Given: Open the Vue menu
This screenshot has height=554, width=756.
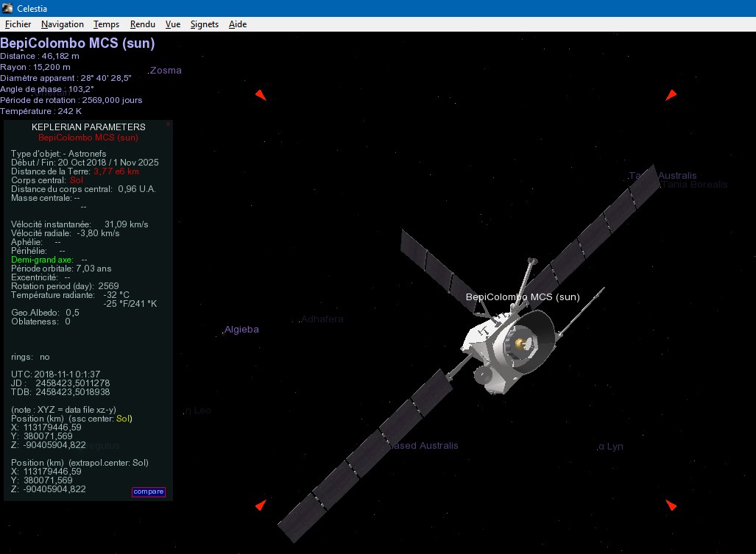Looking at the screenshot, I should tap(172, 24).
